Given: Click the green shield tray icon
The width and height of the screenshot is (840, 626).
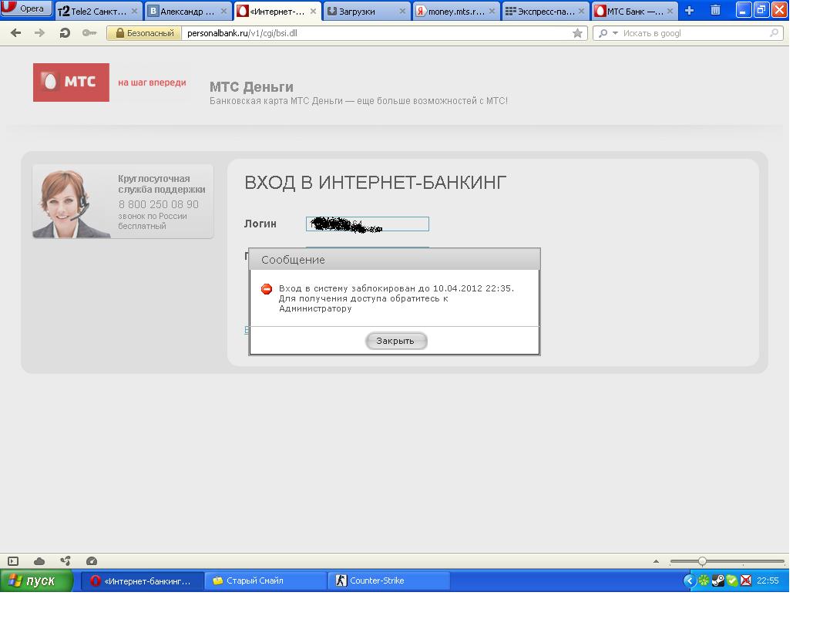Looking at the screenshot, I should [732, 581].
